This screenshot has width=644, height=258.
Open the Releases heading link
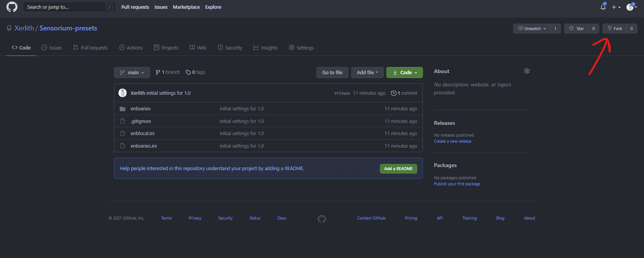click(445, 123)
